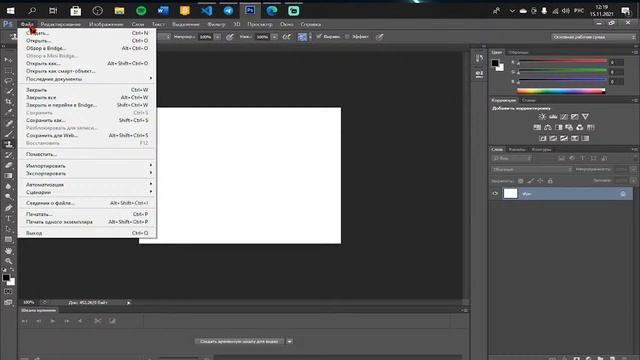The height and width of the screenshot is (360, 640).
Task: Click the red channel slider
Action: (x=562, y=62)
